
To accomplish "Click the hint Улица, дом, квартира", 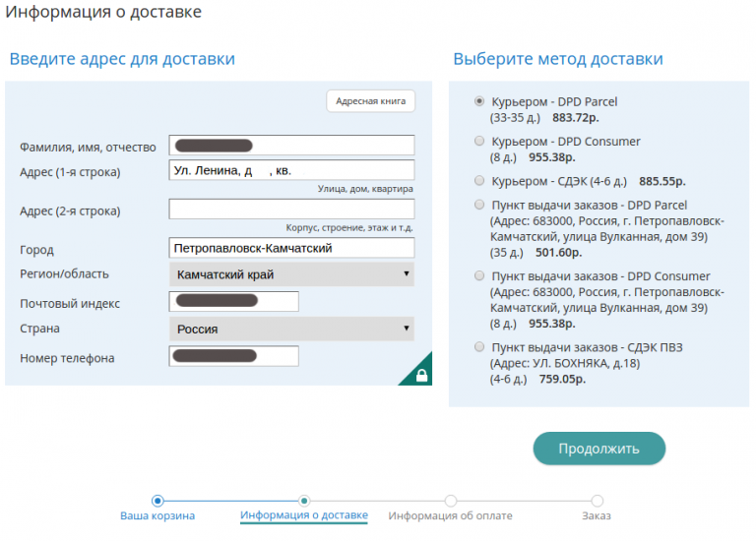I will coord(365,189).
